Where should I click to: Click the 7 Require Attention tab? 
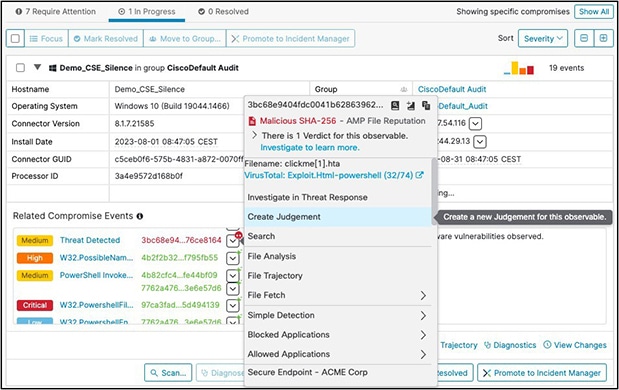(x=56, y=11)
